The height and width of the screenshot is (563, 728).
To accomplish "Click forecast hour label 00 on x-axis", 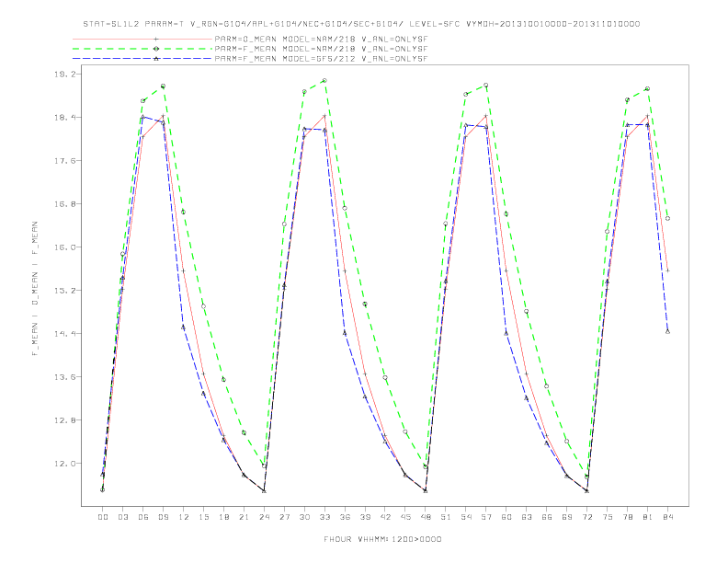I will click(x=103, y=517).
